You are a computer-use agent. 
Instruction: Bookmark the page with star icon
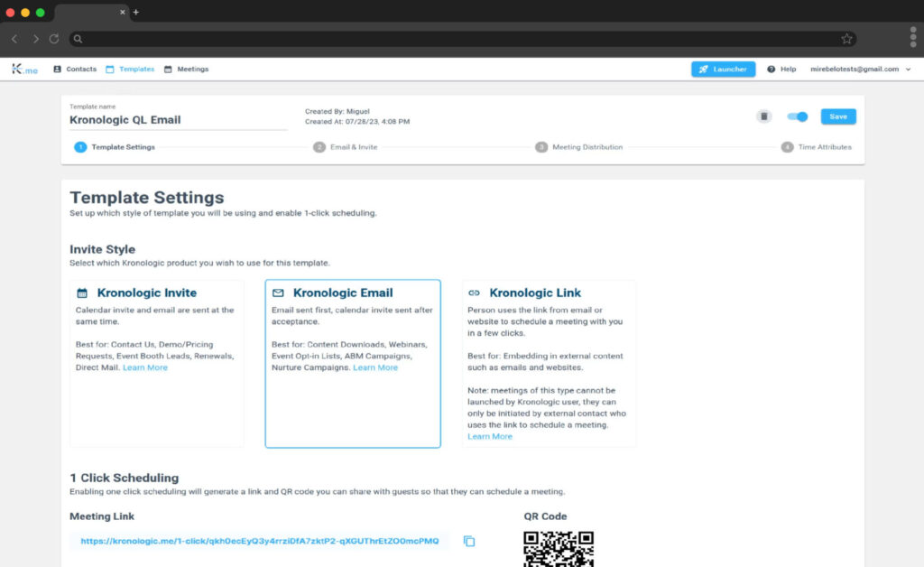(x=846, y=39)
